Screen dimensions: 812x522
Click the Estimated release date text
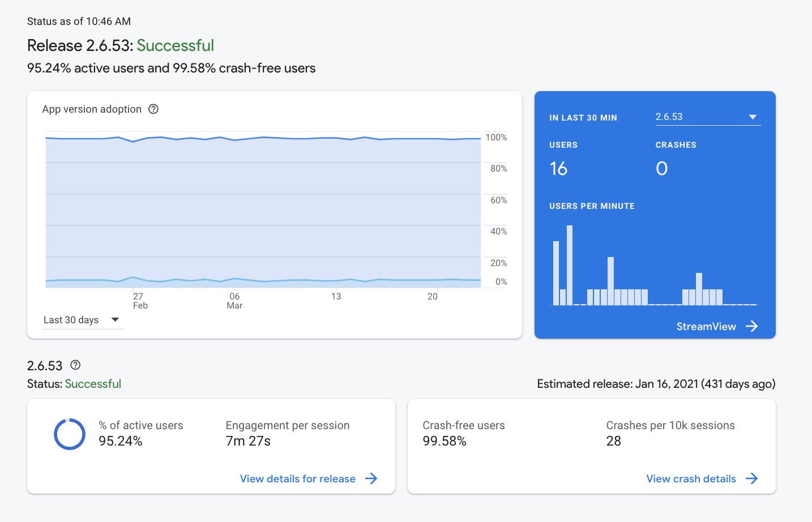[656, 383]
